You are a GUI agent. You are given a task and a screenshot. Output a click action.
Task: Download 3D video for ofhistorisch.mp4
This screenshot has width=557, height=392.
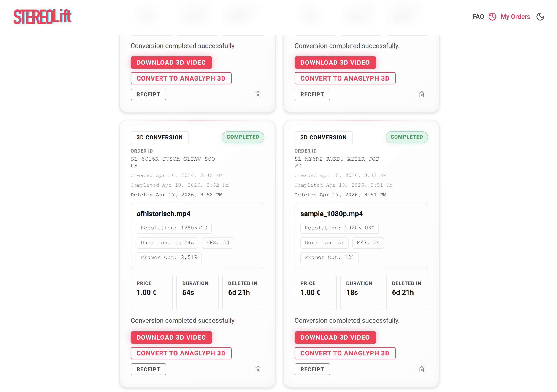pos(171,337)
